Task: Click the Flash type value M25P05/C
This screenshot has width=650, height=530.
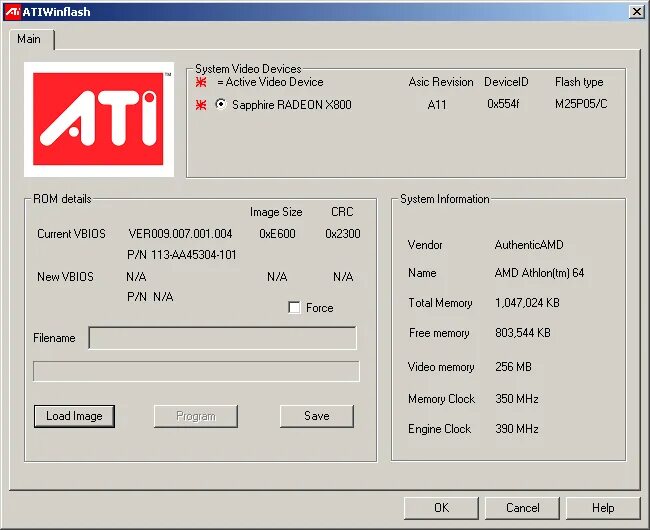Action: [x=581, y=104]
